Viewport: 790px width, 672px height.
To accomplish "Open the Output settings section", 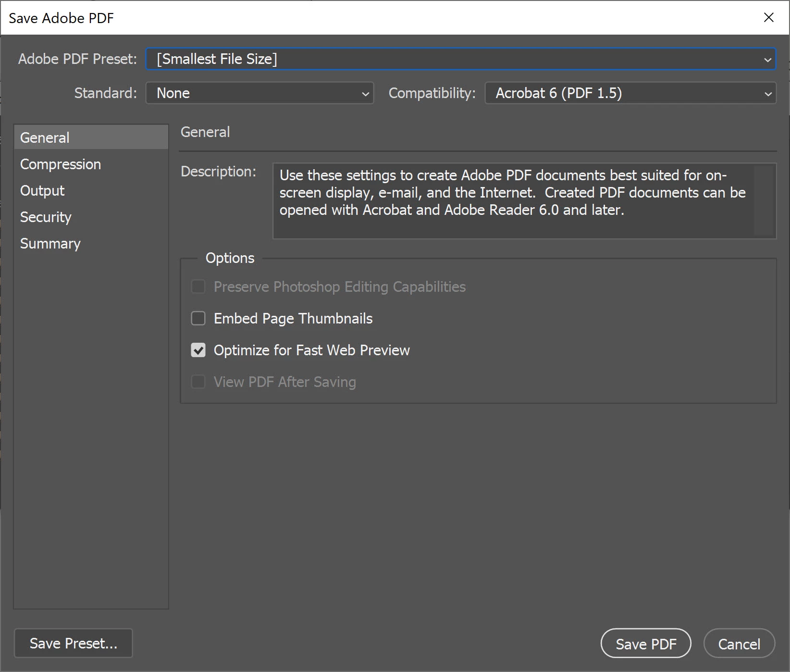I will [x=91, y=190].
